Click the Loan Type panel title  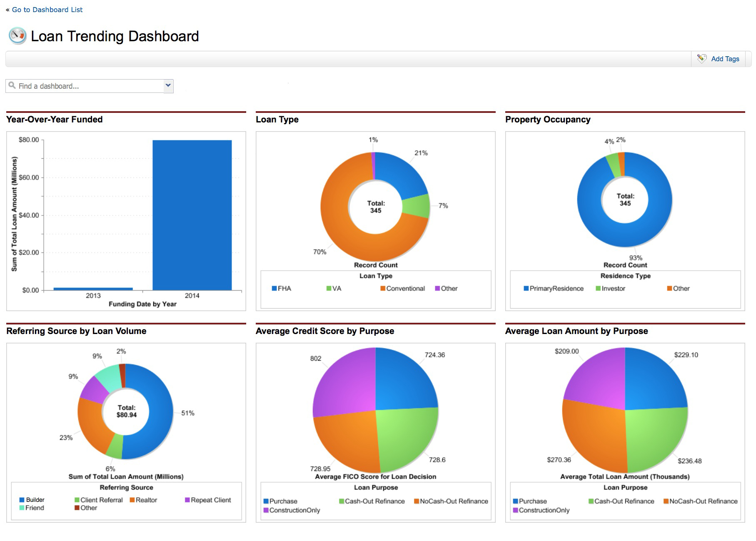click(x=277, y=120)
